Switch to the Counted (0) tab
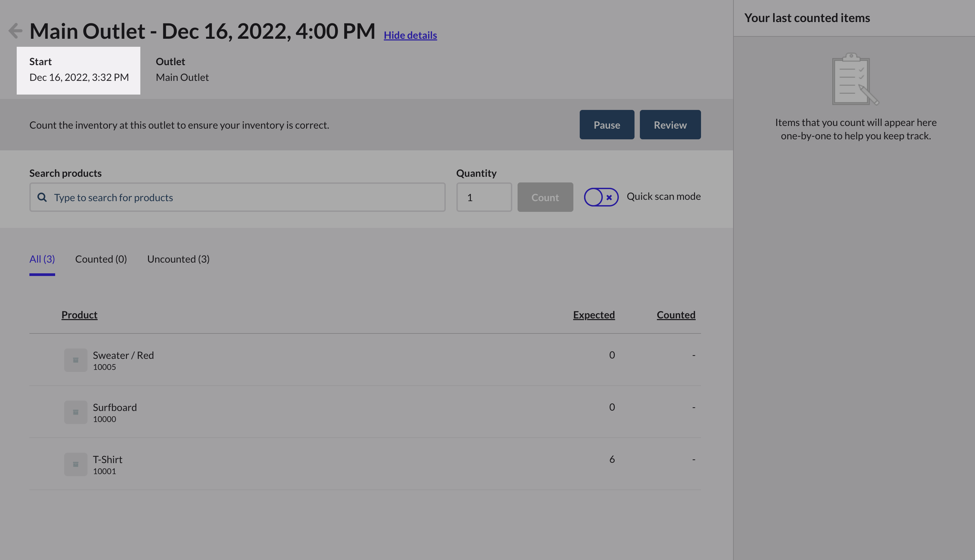Image resolution: width=975 pixels, height=560 pixels. click(x=101, y=259)
